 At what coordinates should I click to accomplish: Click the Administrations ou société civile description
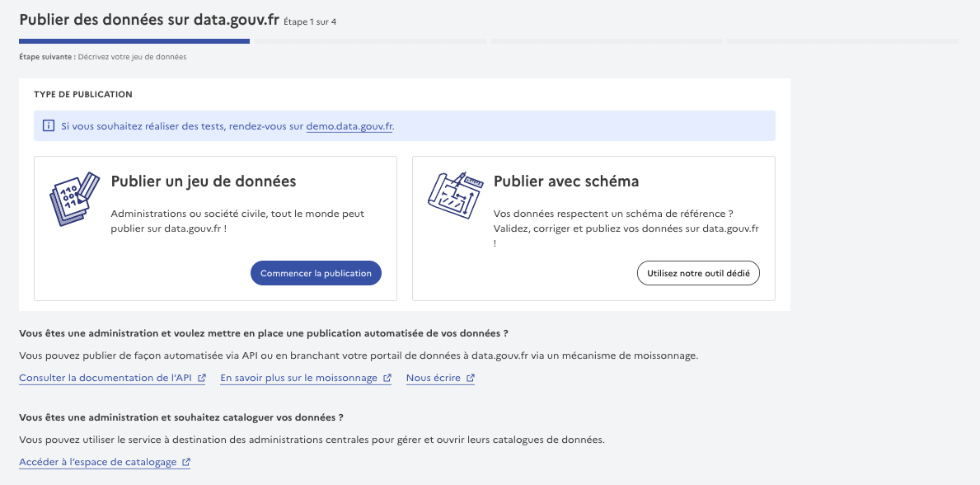click(x=237, y=221)
